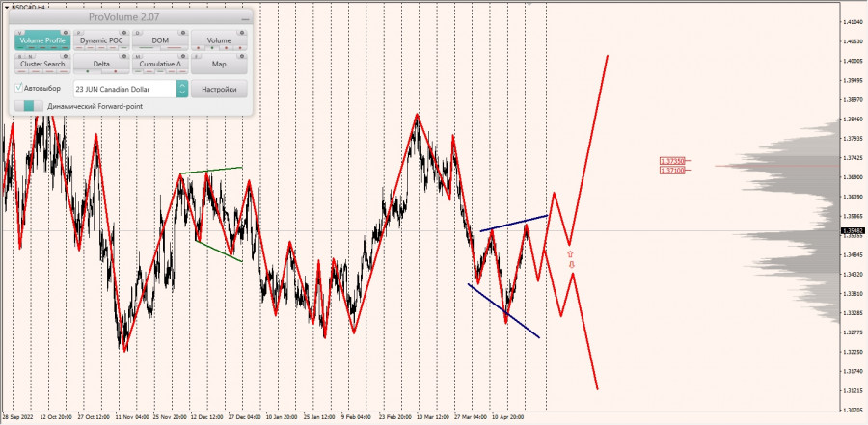Click the 1.41040 price scale label
The height and width of the screenshot is (425, 868).
point(854,22)
